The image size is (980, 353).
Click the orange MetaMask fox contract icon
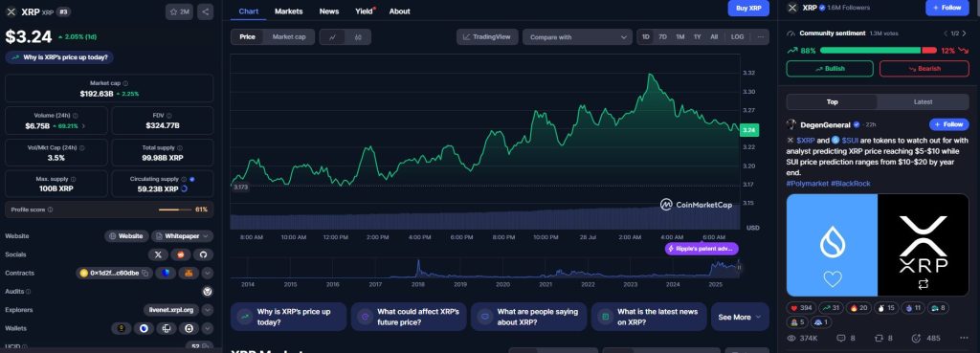point(189,273)
